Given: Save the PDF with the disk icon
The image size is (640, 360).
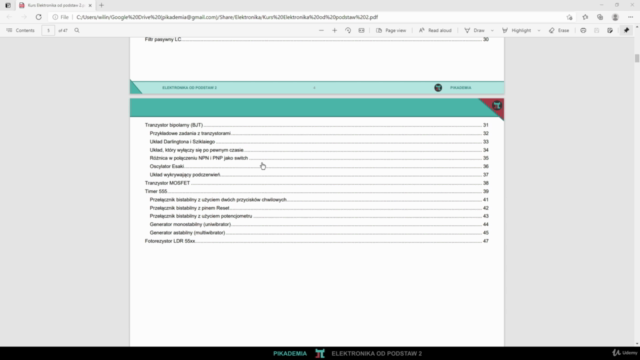Looking at the screenshot, I should (596, 31).
